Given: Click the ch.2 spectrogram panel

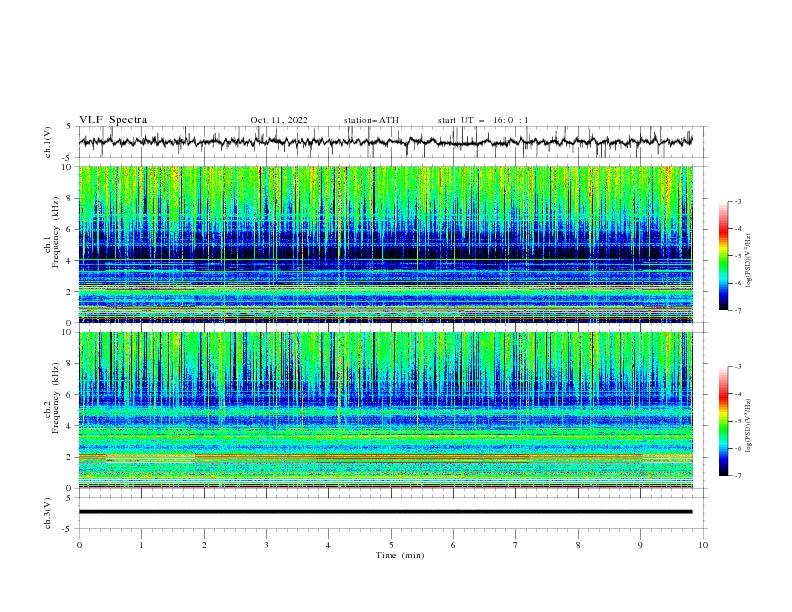Looking at the screenshot, I should tap(386, 410).
